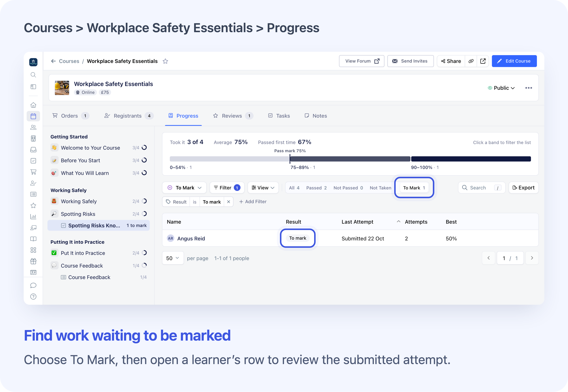Copy course link with chain icon
The width and height of the screenshot is (568, 392).
[471, 61]
